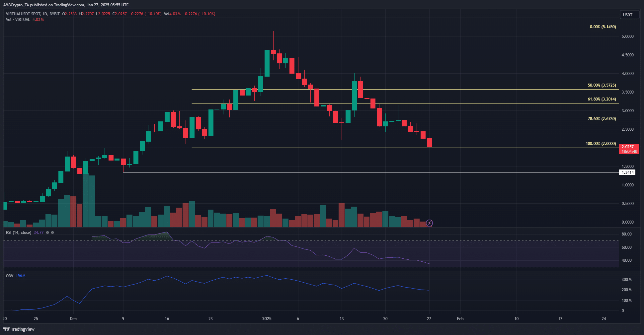
Task: Click the 78.60% (2.6730) Fibonacci label
Action: pyautogui.click(x=602, y=119)
